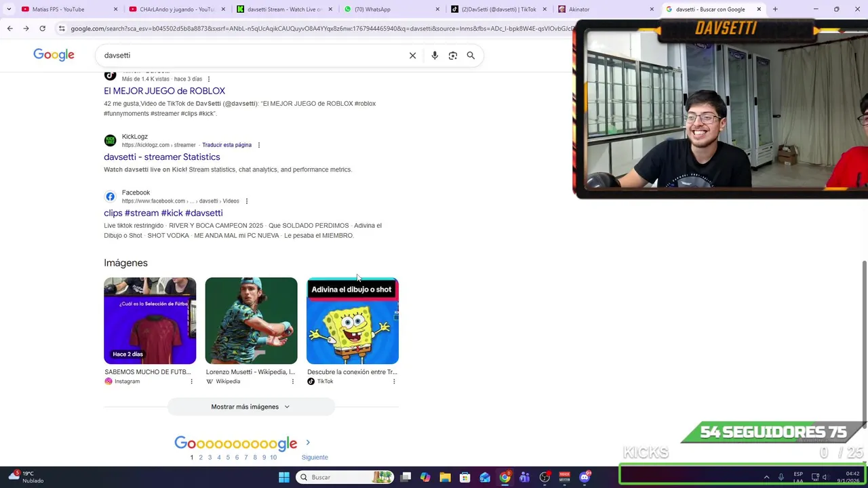Open Discord from the taskbar
Viewport: 868px width, 488px height.
585,477
